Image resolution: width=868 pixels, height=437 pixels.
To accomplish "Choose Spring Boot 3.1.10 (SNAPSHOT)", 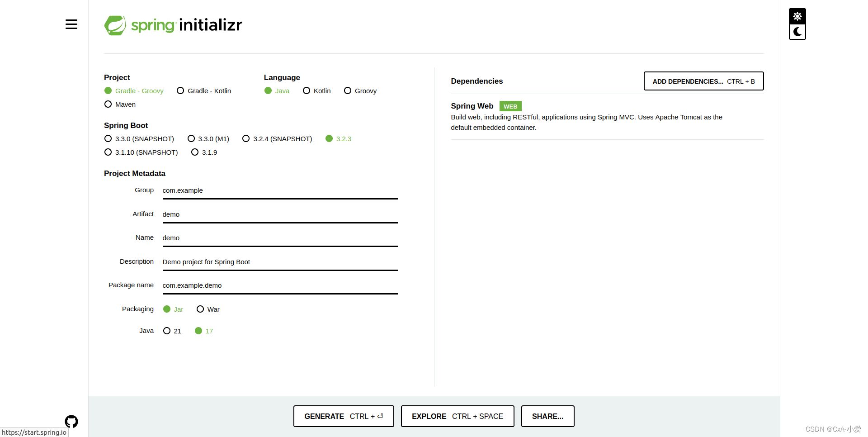I will (x=141, y=152).
